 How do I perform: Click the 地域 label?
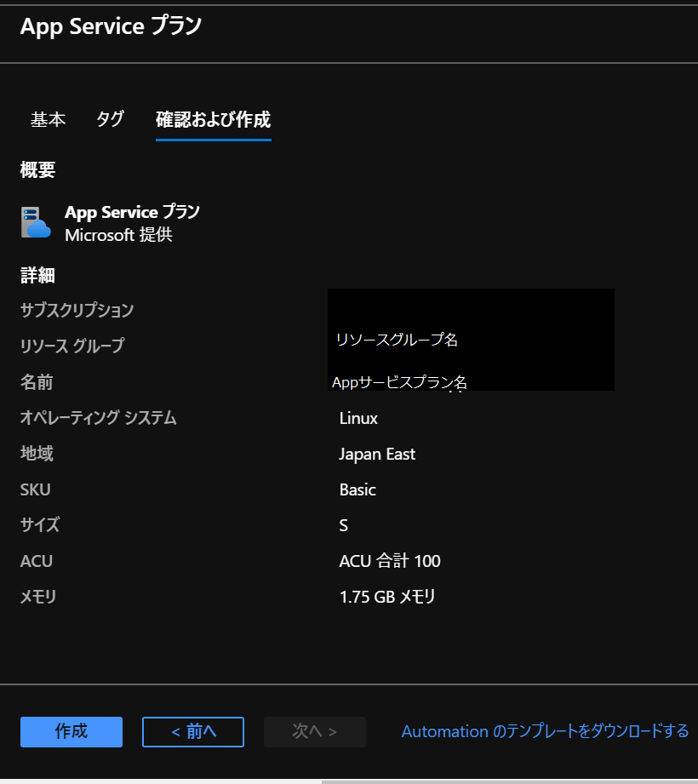(x=37, y=454)
